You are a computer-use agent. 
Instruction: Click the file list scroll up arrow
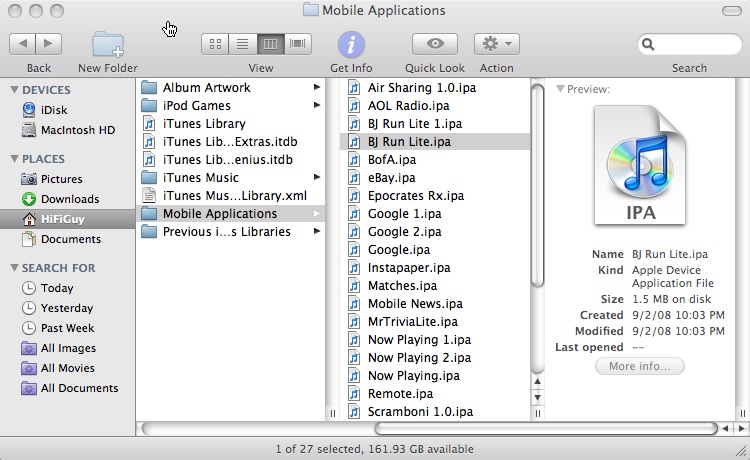pyautogui.click(x=538, y=382)
